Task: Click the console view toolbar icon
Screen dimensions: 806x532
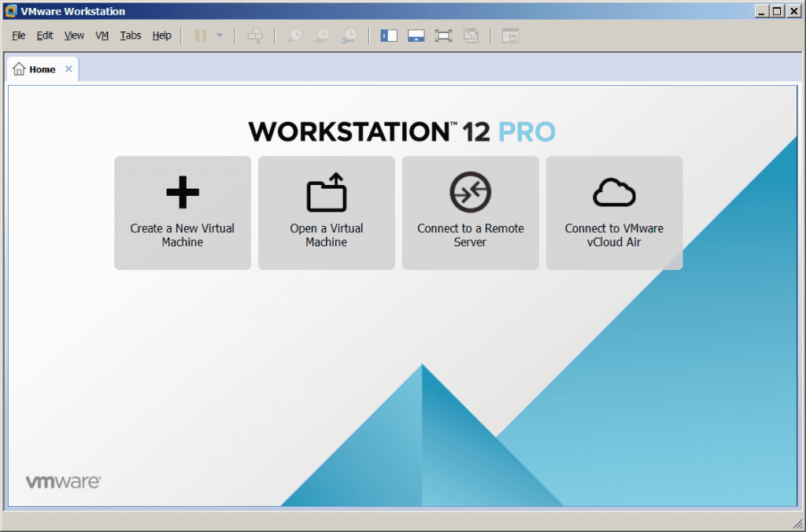Action: pyautogui.click(x=510, y=35)
